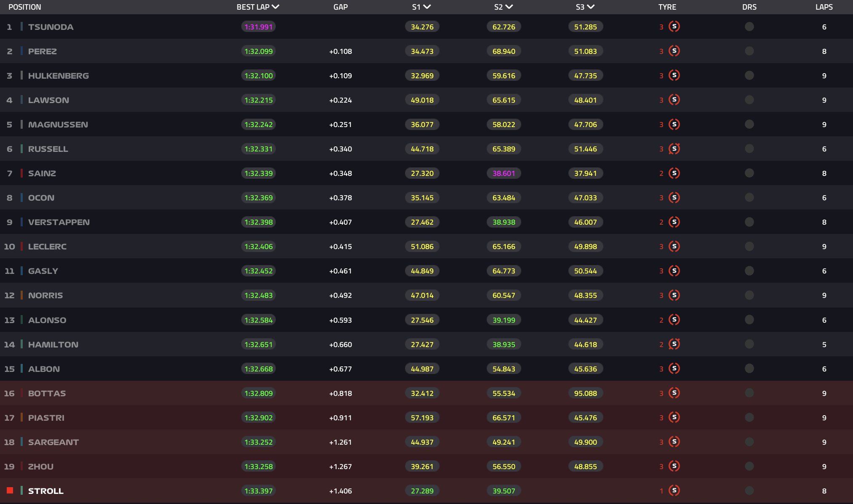Click the TYRE column header
The height and width of the screenshot is (504, 853).
click(x=667, y=7)
